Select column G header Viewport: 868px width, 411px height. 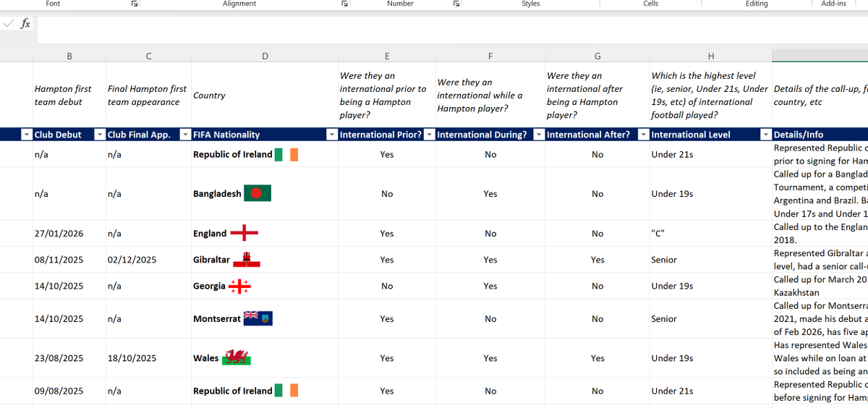pyautogui.click(x=597, y=56)
